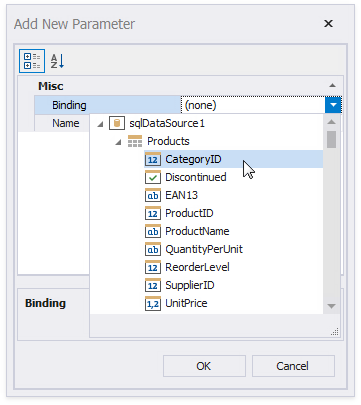Select the SupplierID field
Viewport: 361px width, 405px height.
pos(190,285)
